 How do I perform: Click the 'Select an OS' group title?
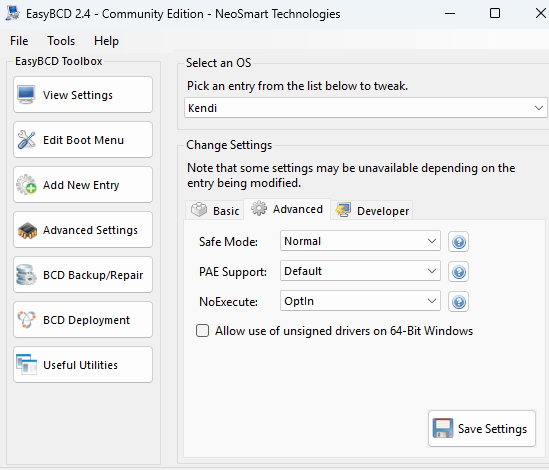click(218, 63)
